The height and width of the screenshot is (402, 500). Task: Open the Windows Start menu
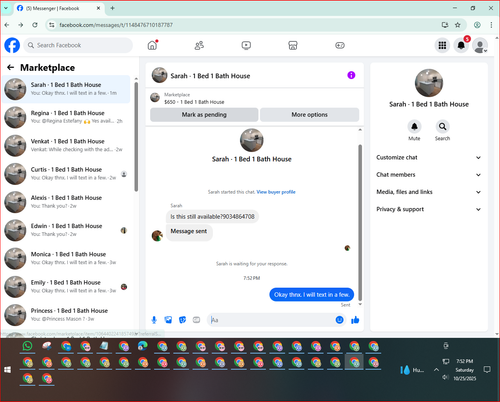tap(7, 370)
